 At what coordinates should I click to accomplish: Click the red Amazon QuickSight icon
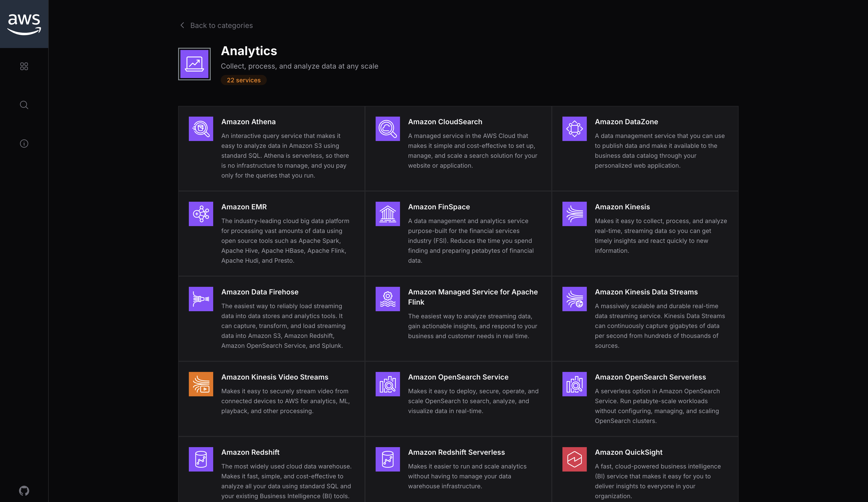(575, 459)
